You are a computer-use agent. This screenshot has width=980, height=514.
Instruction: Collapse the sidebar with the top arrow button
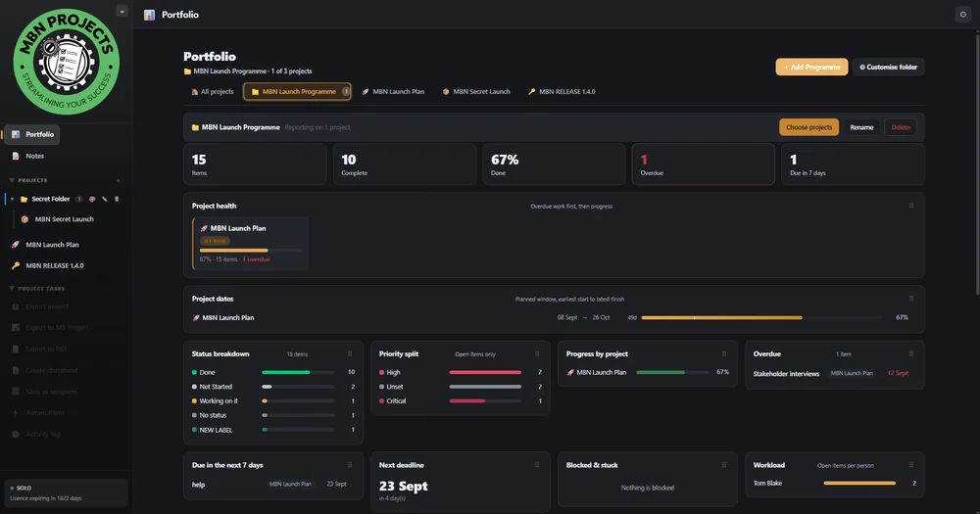click(122, 11)
